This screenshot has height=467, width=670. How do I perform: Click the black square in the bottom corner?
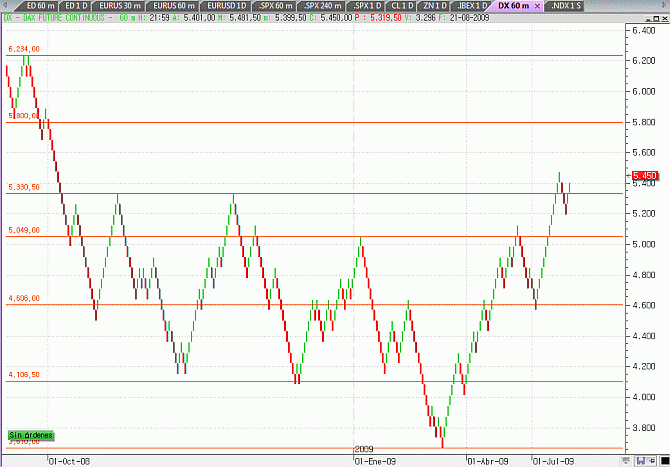click(x=665, y=461)
